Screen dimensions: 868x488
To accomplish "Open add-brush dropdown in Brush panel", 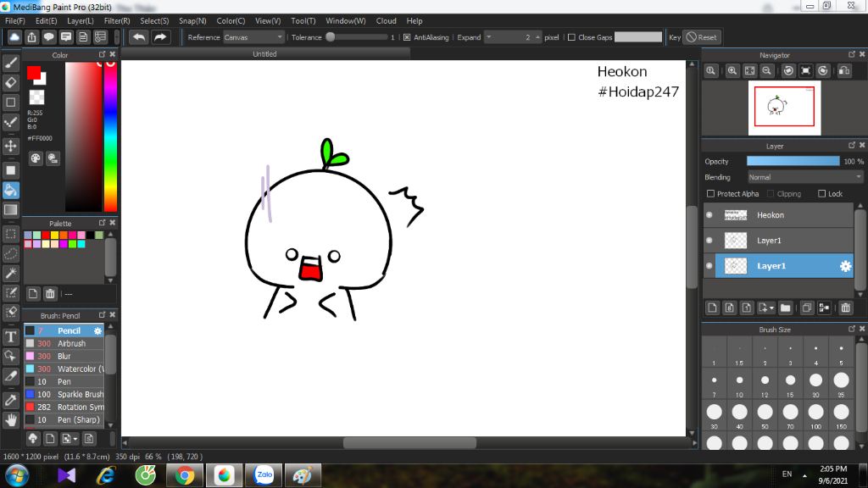I will [x=75, y=440].
